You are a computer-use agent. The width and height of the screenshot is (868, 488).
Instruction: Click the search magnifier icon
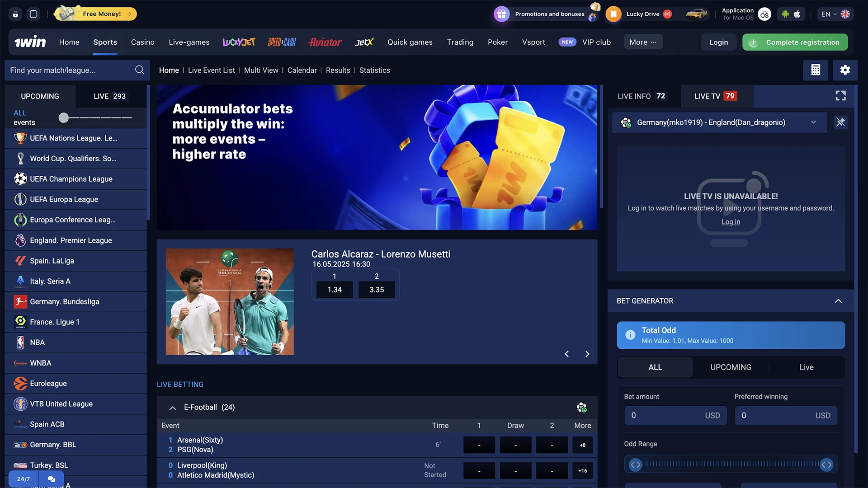[x=140, y=70]
